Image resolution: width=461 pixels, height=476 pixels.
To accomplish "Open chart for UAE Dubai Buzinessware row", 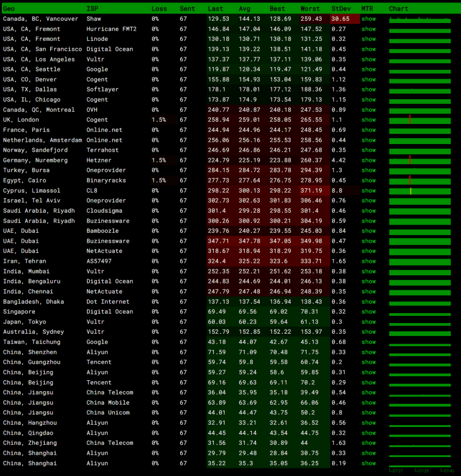I will point(420,242).
